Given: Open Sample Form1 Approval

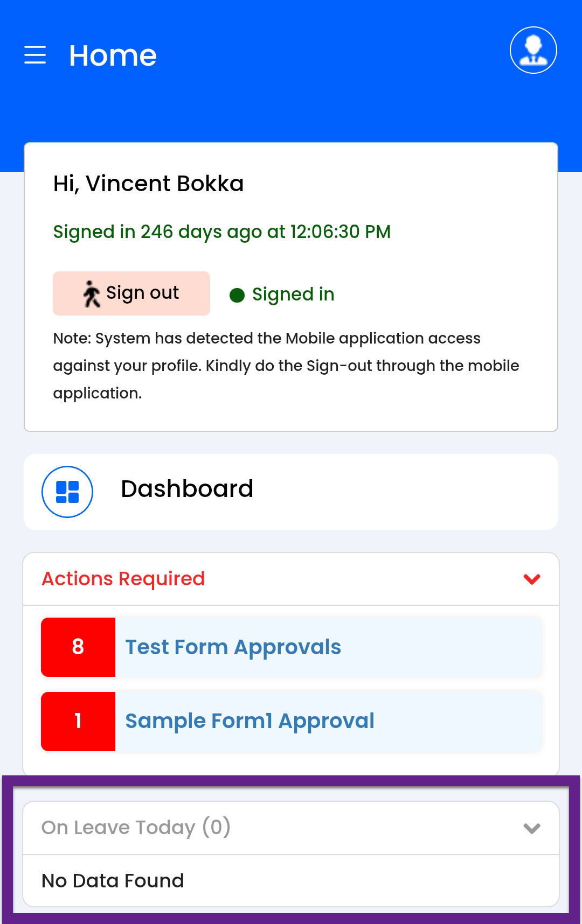Looking at the screenshot, I should pyautogui.click(x=250, y=721).
